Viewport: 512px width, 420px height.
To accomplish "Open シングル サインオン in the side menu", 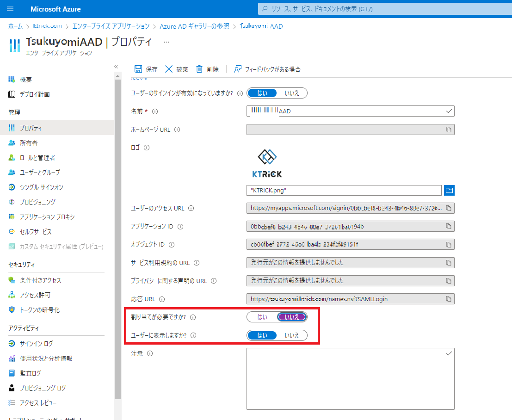I will (56, 187).
